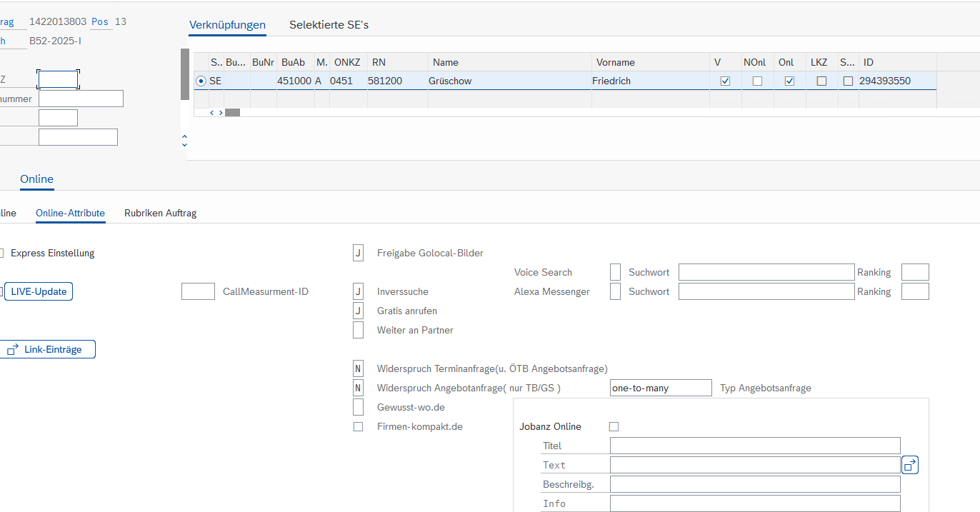Click the BuAb cell 451000

coord(294,81)
